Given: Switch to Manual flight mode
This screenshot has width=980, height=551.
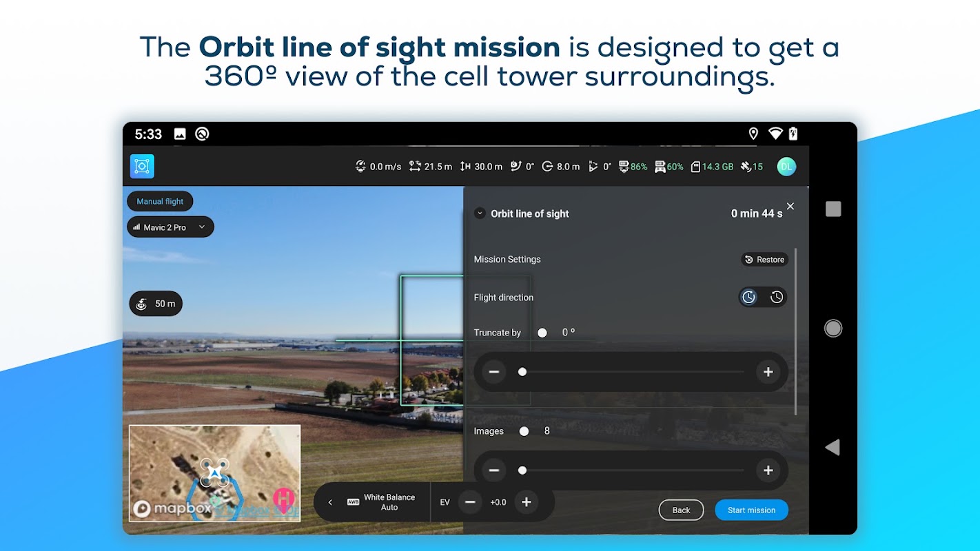Looking at the screenshot, I should 160,201.
